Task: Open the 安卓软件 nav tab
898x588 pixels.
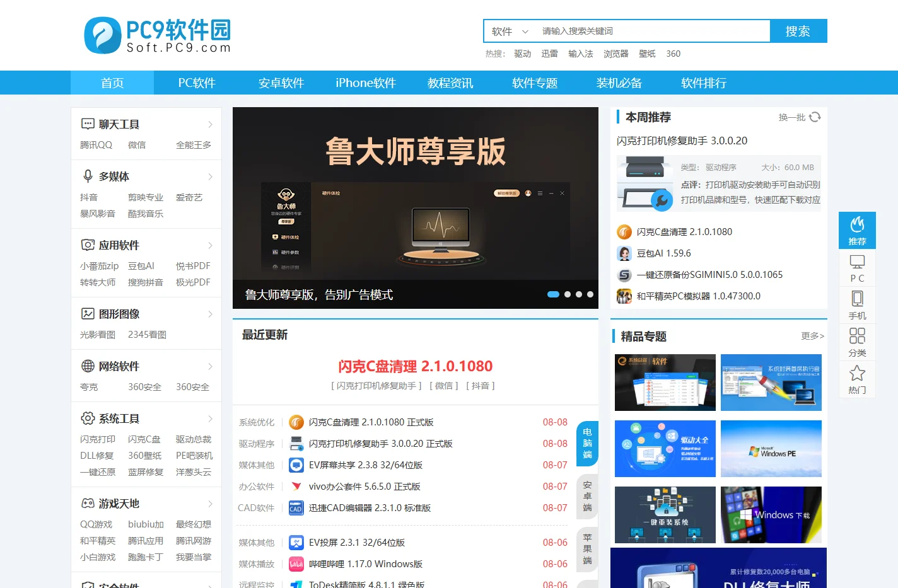Action: 281,83
